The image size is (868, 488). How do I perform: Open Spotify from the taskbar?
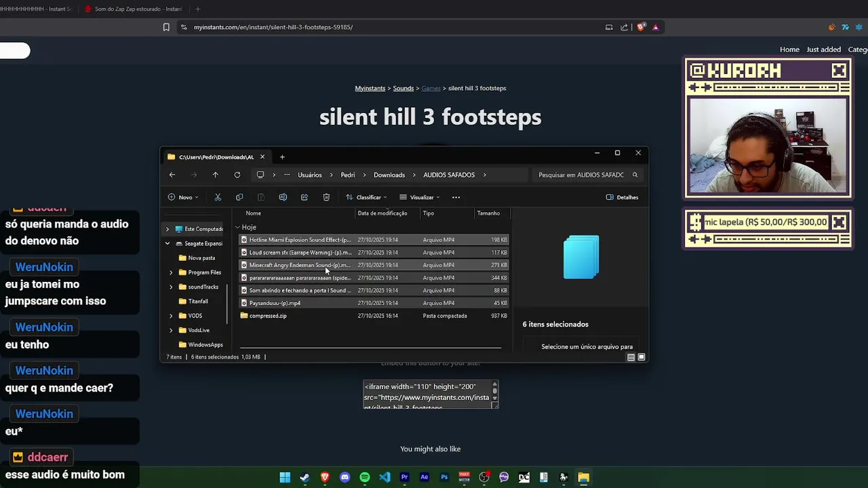pos(365,477)
